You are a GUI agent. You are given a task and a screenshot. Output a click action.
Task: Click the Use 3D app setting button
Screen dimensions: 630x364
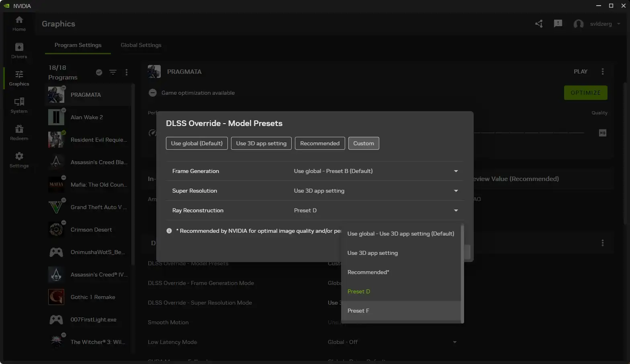261,143
